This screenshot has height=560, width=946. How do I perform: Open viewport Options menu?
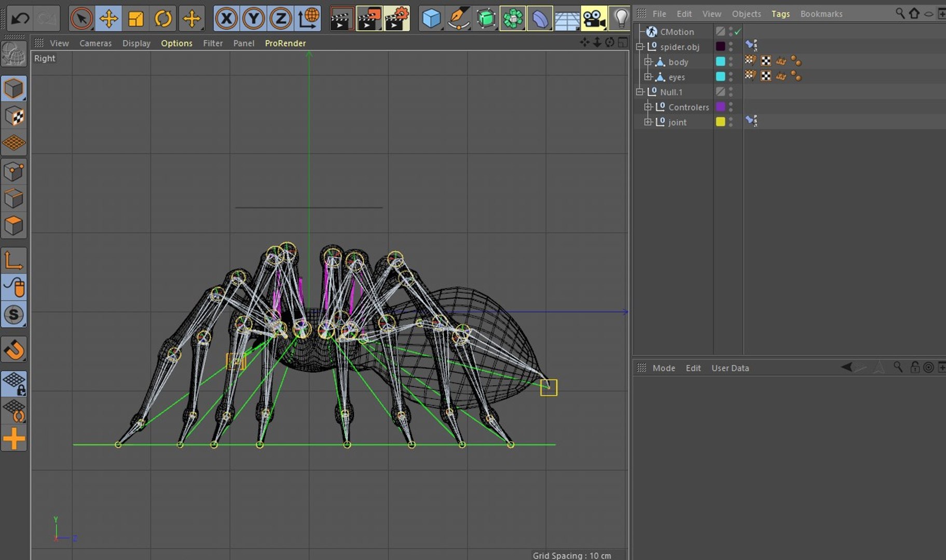coord(176,43)
